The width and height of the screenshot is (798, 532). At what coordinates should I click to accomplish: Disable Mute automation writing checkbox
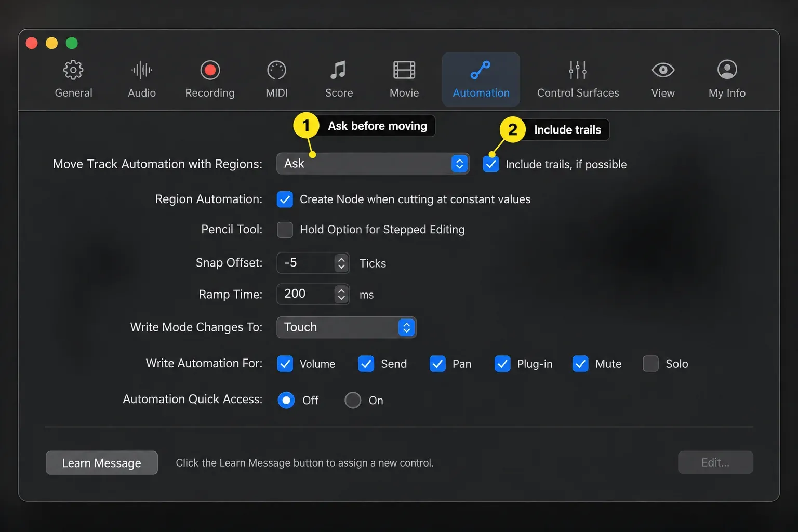[x=580, y=364]
